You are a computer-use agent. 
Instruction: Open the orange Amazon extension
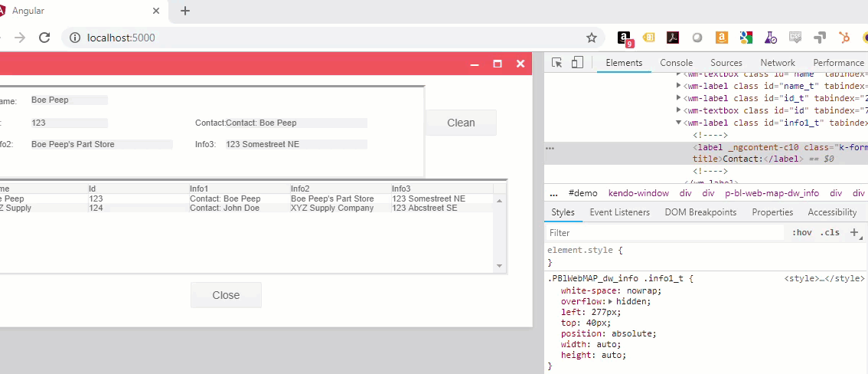(721, 38)
